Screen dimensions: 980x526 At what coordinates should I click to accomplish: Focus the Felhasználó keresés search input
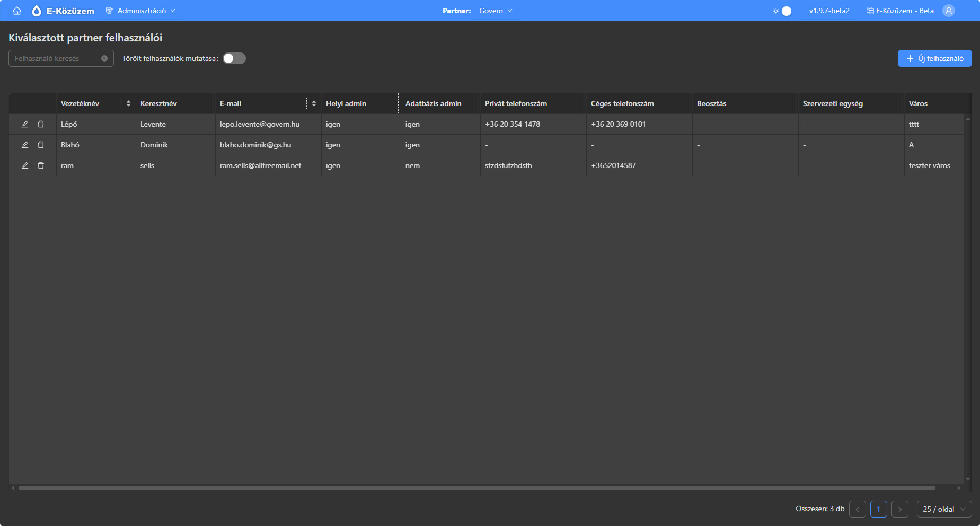click(56, 58)
